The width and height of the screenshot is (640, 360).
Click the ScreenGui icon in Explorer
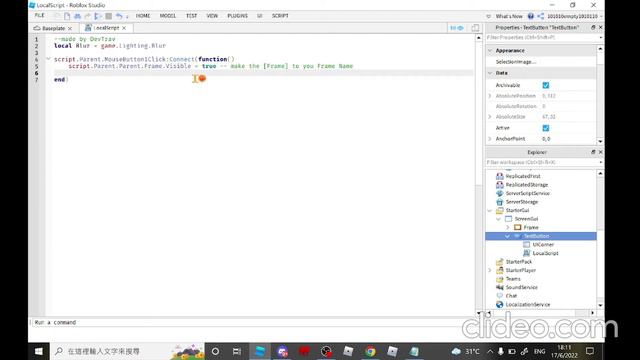point(509,219)
